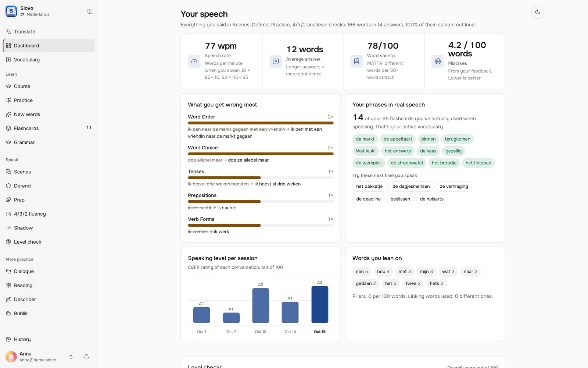The image size is (588, 368).
Task: Toggle dark mode with the moon icon
Action: coord(537,12)
